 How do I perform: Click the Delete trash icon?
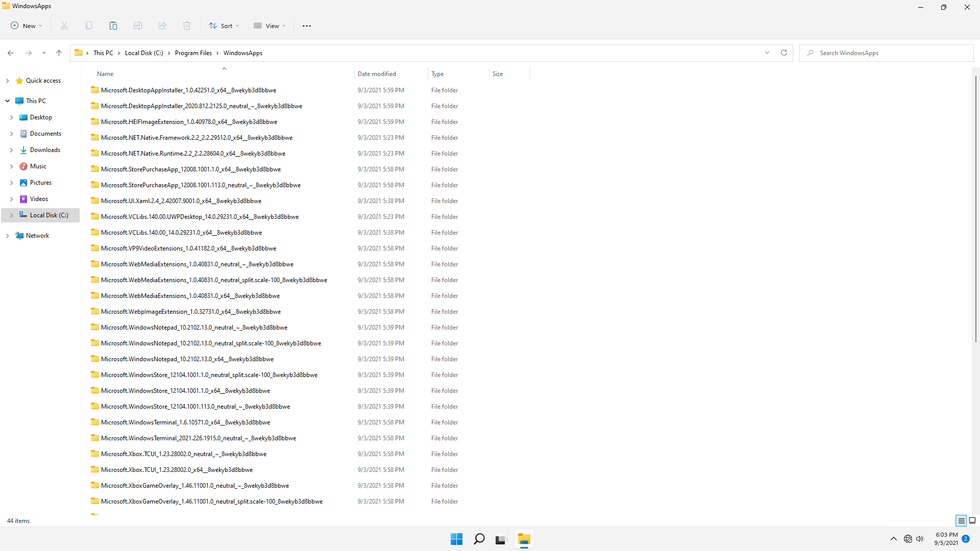click(x=187, y=26)
